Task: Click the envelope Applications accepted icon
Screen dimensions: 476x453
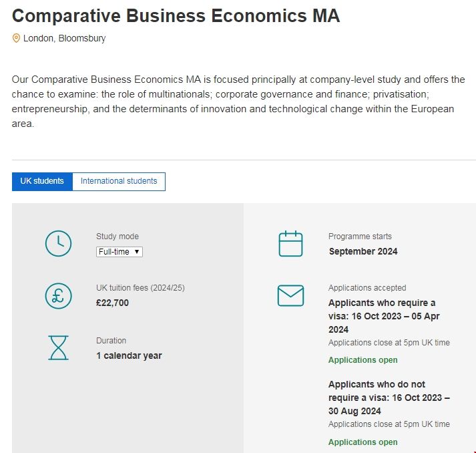Action: pyautogui.click(x=290, y=295)
